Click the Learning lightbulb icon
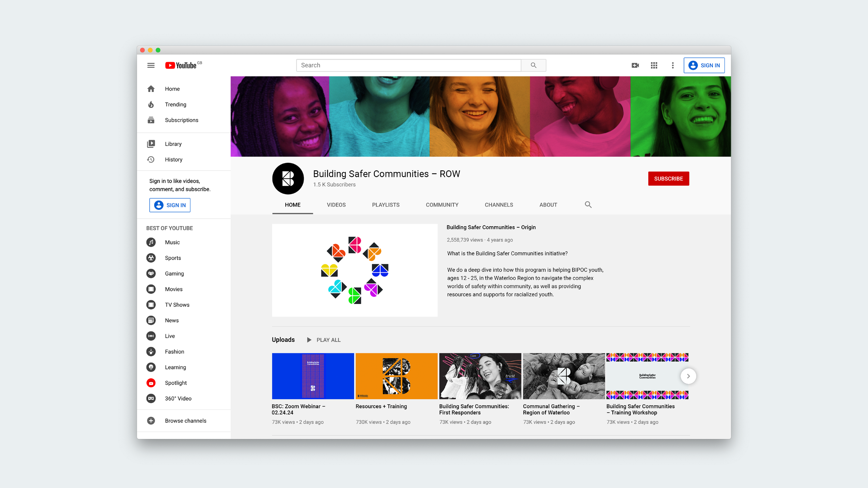 point(151,367)
